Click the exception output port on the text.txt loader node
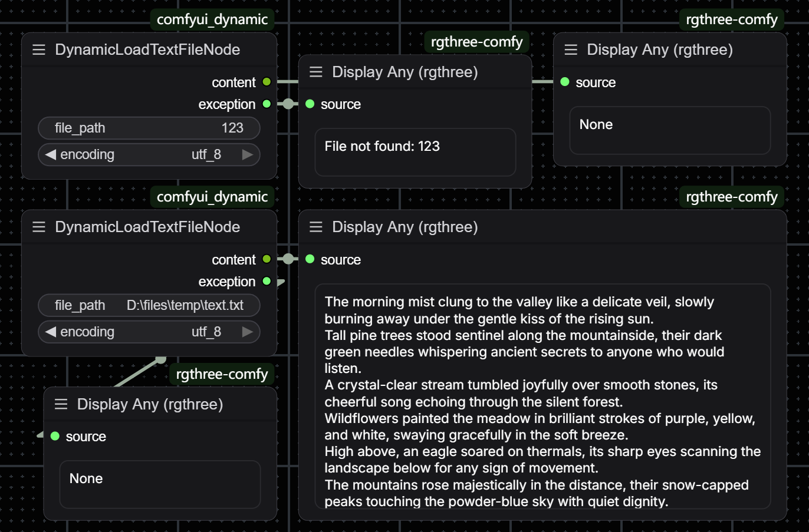The image size is (809, 532). (267, 281)
